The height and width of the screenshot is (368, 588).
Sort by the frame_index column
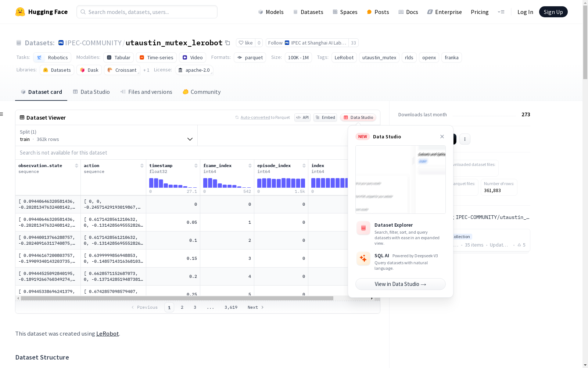coord(250,166)
